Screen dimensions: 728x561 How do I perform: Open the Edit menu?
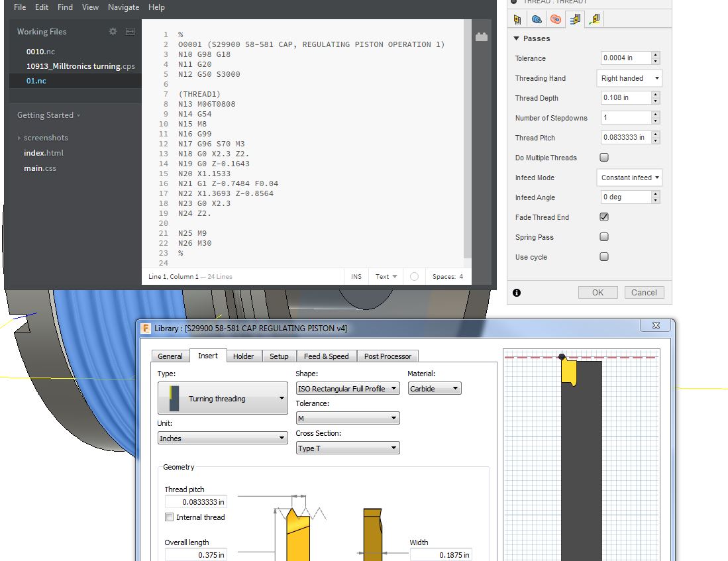coord(41,7)
